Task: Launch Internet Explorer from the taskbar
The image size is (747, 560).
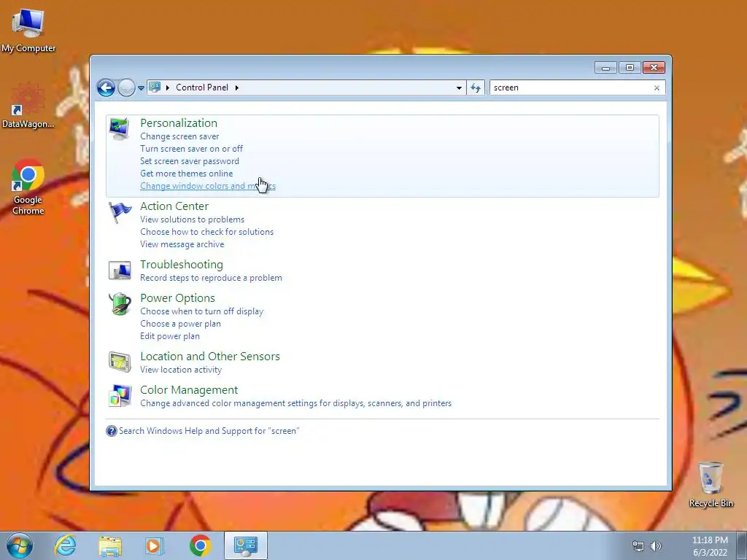Action: click(65, 545)
